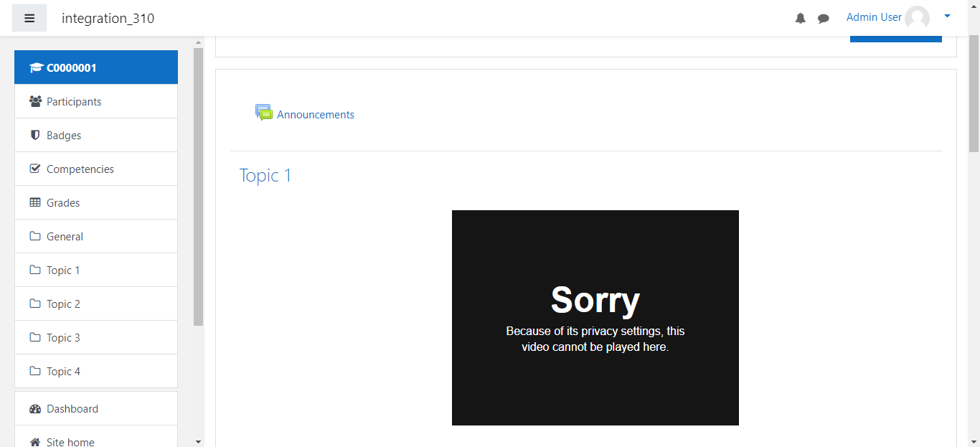Click sidebar scrollbar down arrow

tap(198, 441)
